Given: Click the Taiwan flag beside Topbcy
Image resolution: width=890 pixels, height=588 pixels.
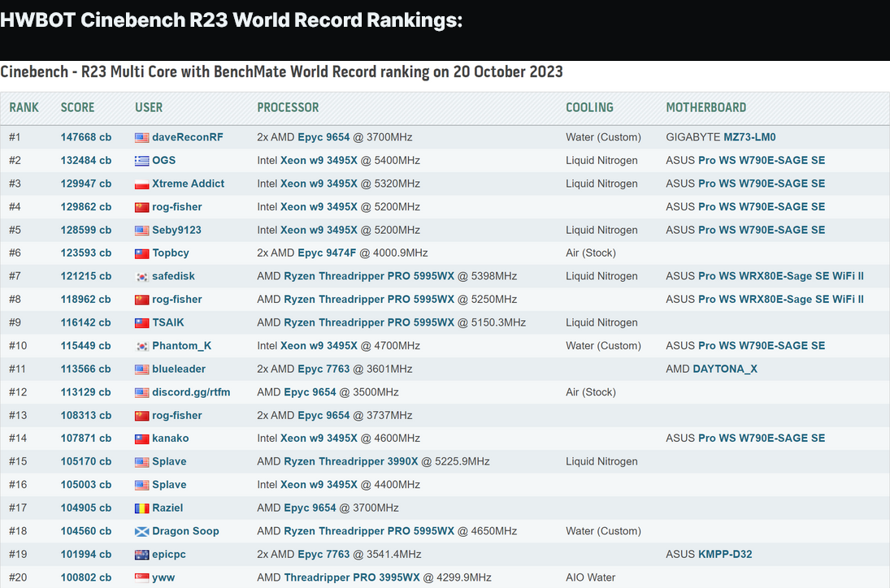Looking at the screenshot, I should pos(142,253).
